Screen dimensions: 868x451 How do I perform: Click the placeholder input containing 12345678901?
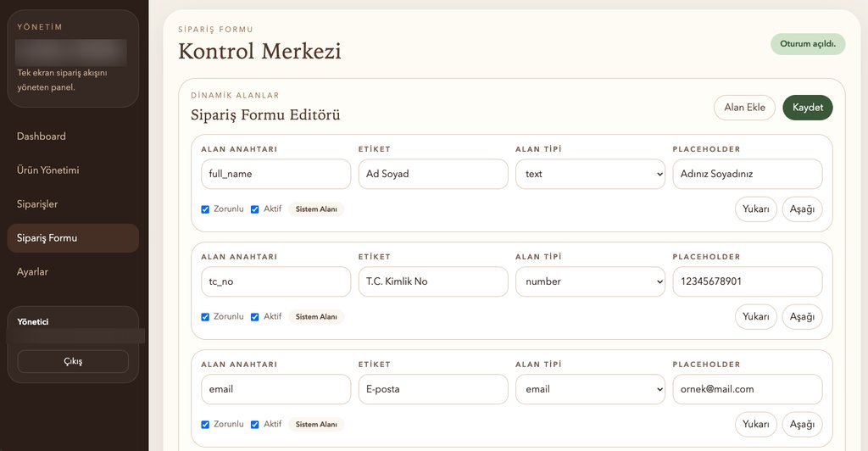[x=747, y=281]
